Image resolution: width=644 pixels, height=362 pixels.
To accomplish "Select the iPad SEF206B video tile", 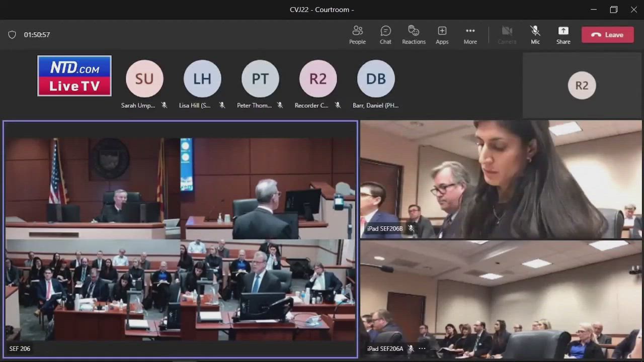I will (501, 178).
